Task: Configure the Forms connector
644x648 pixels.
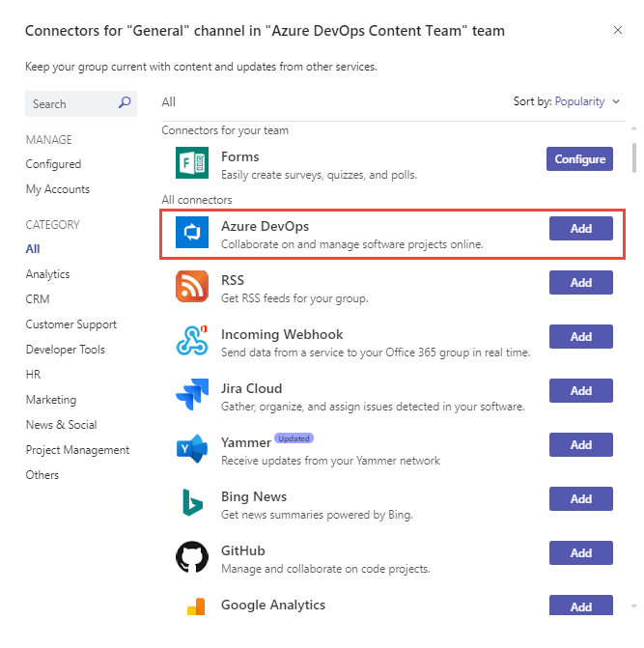Action: 579,158
